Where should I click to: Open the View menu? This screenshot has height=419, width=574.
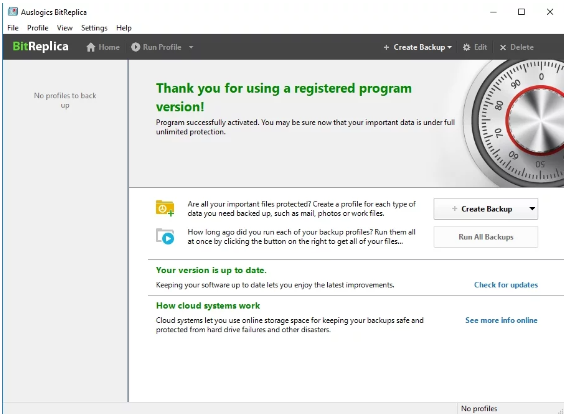[65, 28]
